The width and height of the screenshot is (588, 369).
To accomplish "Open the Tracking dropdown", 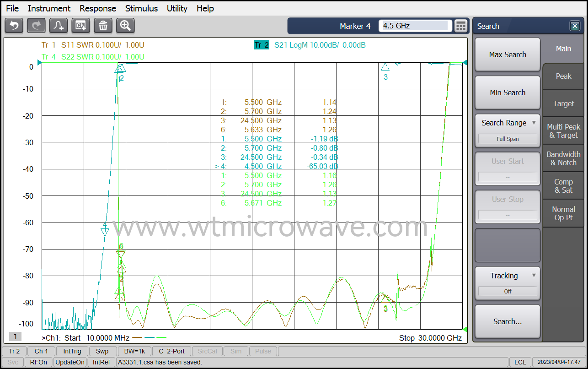I will (x=508, y=276).
